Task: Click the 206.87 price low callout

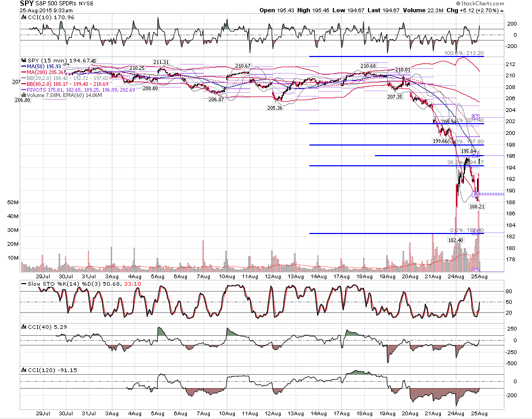Action: click(216, 100)
